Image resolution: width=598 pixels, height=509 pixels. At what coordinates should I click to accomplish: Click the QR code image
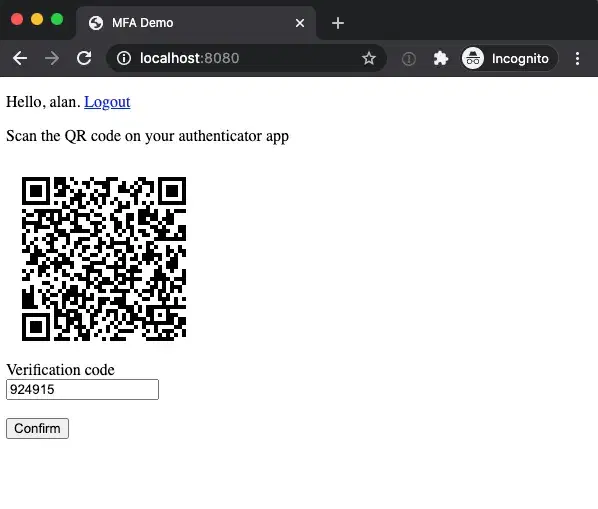click(104, 259)
